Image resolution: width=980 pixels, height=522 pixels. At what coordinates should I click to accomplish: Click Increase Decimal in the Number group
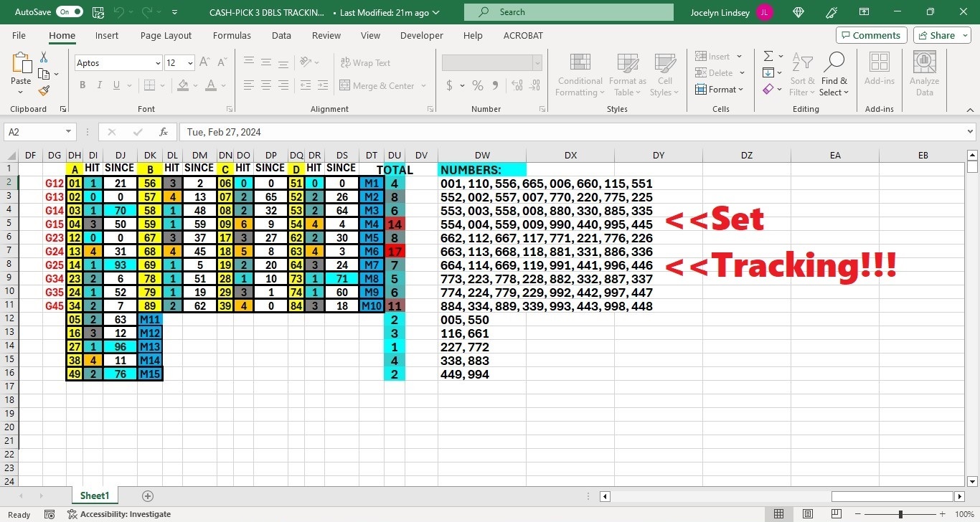pos(517,85)
